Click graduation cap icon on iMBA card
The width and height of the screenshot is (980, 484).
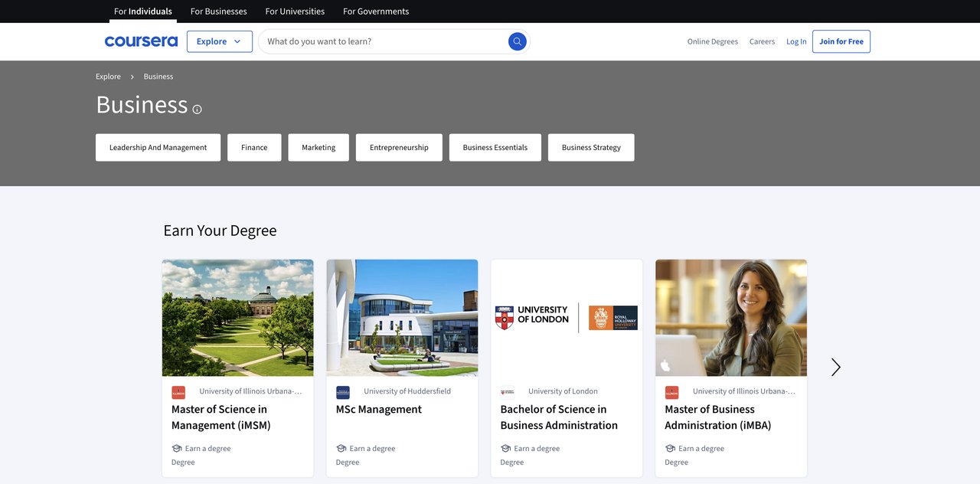click(x=670, y=449)
